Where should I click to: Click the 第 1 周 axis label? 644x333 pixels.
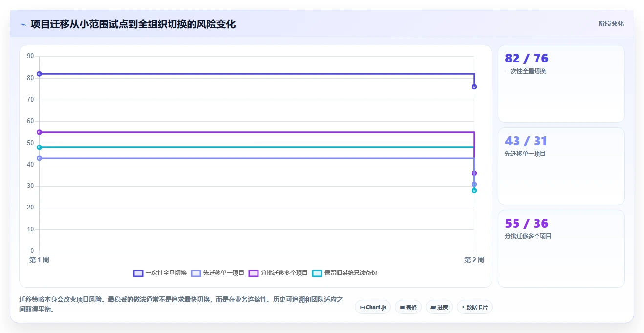point(39,260)
